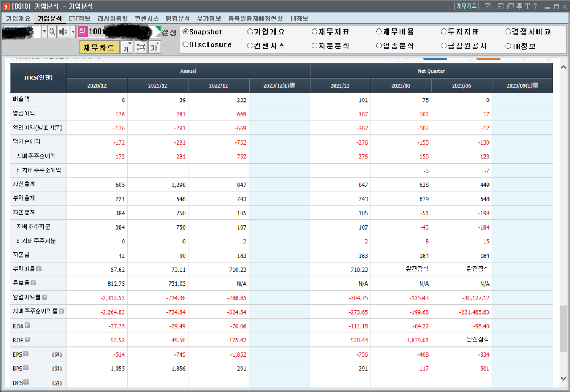
Task: Click help icon next to 유보율
Action: pyautogui.click(x=33, y=283)
